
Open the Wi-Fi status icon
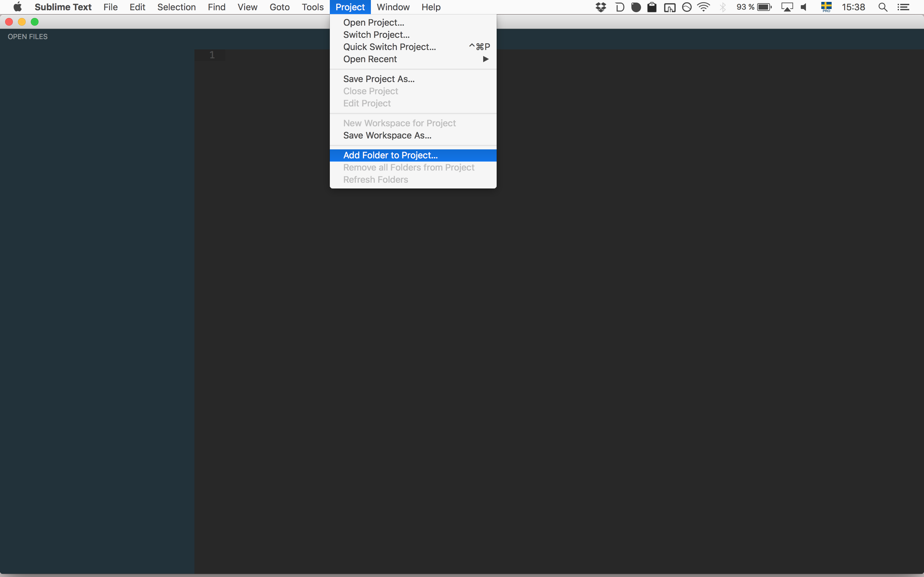[703, 7]
